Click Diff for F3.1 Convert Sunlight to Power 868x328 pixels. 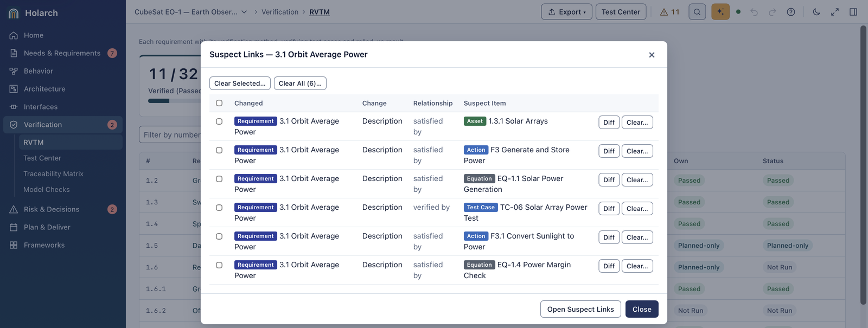(609, 237)
